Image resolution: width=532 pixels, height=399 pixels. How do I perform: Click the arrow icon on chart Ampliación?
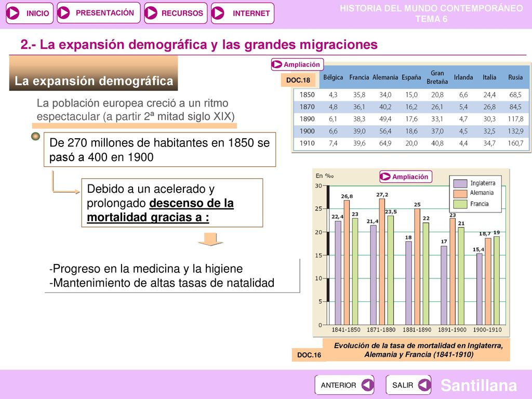(385, 177)
